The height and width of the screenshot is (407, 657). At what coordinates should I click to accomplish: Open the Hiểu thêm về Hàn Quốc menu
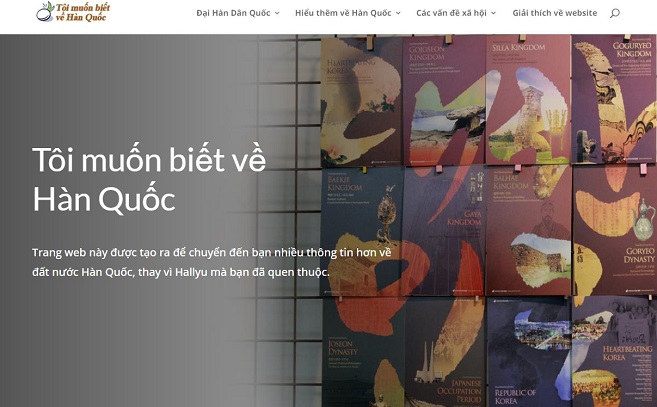(343, 13)
